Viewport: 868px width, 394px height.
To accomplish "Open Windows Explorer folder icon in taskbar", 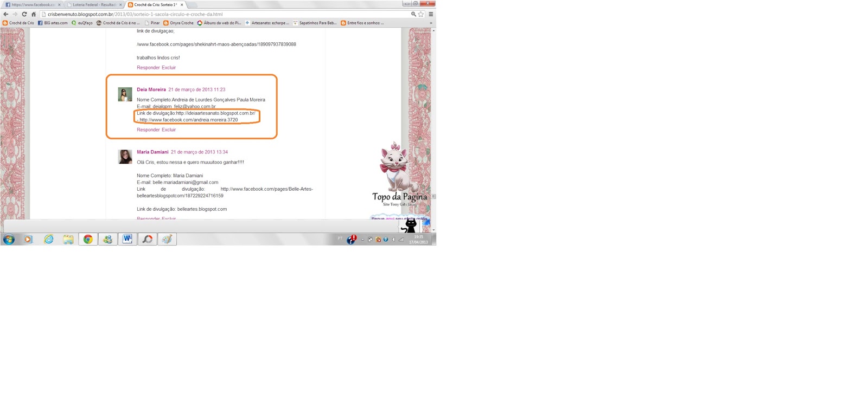I will coord(68,239).
